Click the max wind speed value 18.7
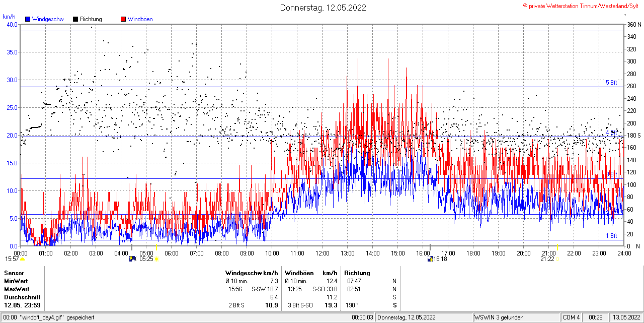This screenshot has width=644, height=323. (x=273, y=289)
